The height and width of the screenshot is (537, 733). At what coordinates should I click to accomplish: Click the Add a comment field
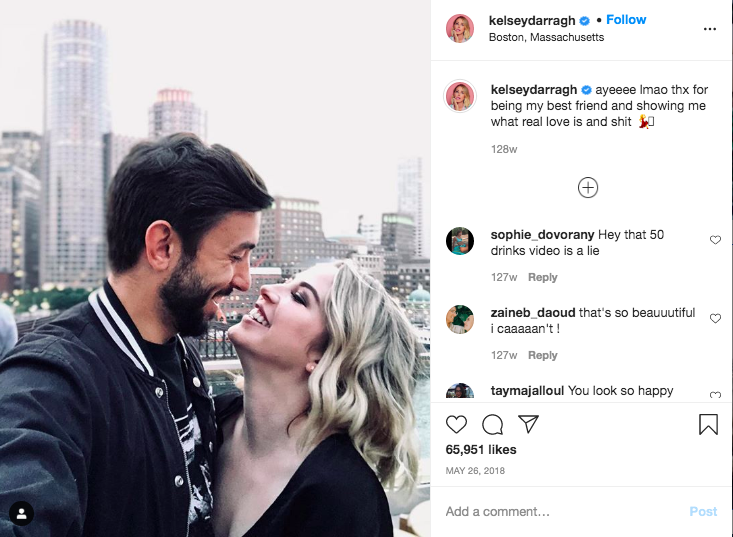click(561, 511)
